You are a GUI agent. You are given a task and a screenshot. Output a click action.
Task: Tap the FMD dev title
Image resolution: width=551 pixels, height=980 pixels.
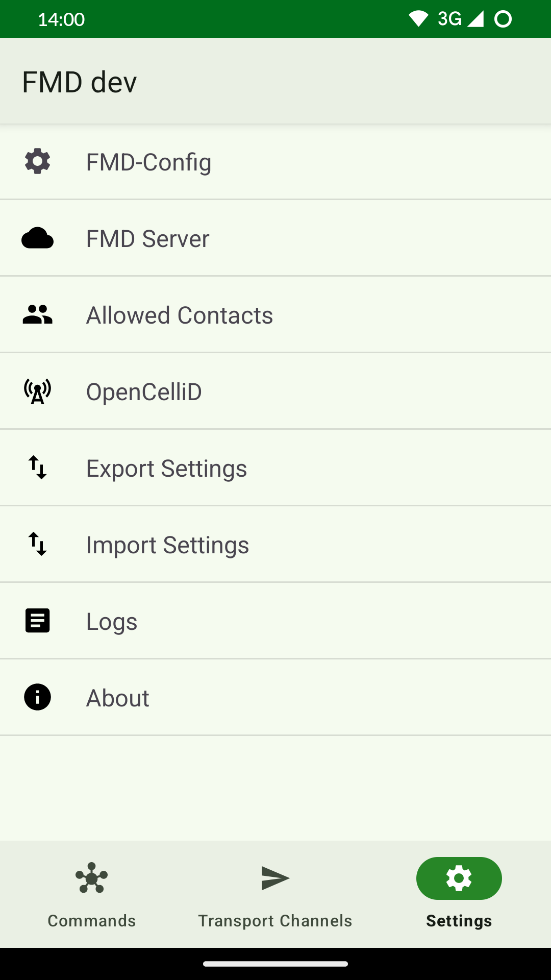80,82
